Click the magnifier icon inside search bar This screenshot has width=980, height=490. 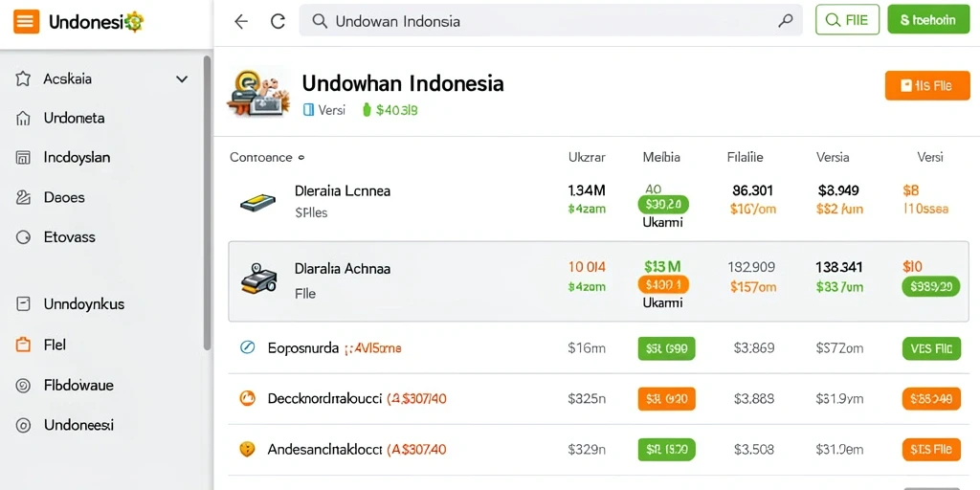click(x=320, y=21)
